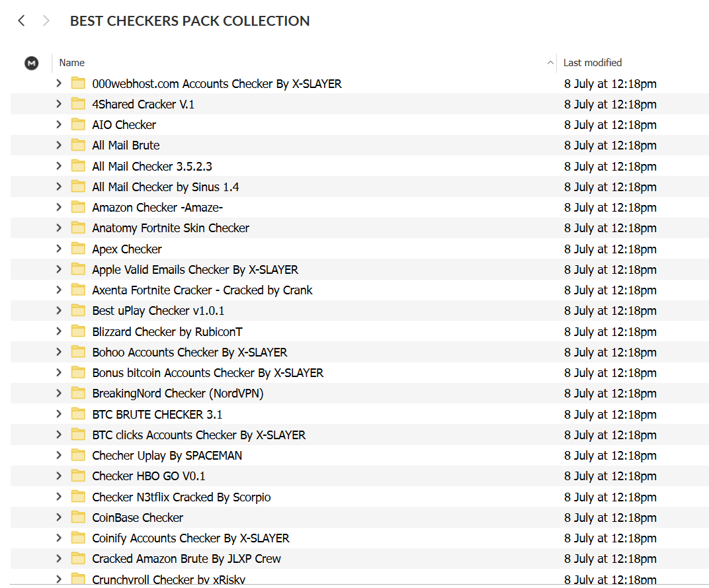Click BTC BRUTE CHECKER 3.1 folder icon
Viewport: 709px width, 588px height.
click(x=78, y=414)
